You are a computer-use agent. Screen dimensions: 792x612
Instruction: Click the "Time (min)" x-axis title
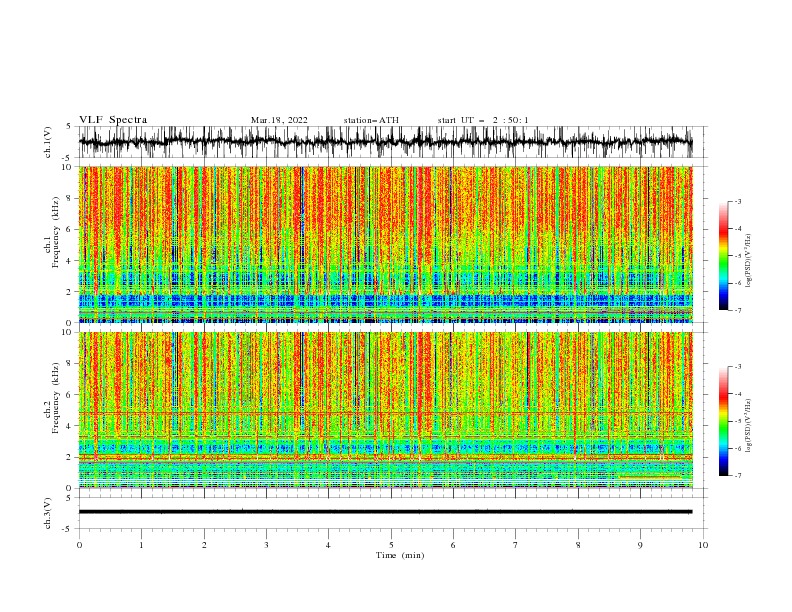[400, 555]
